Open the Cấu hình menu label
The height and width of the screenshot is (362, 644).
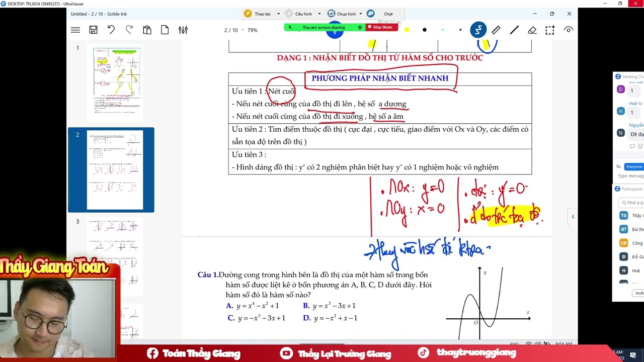pyautogui.click(x=303, y=14)
